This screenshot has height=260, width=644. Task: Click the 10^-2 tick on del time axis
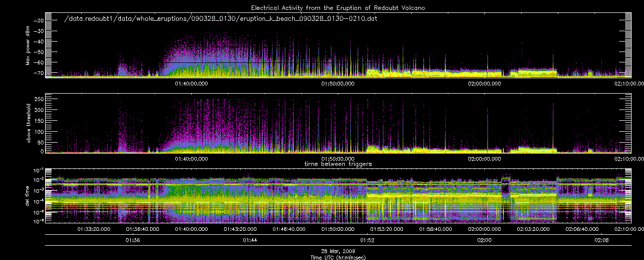[39, 180]
